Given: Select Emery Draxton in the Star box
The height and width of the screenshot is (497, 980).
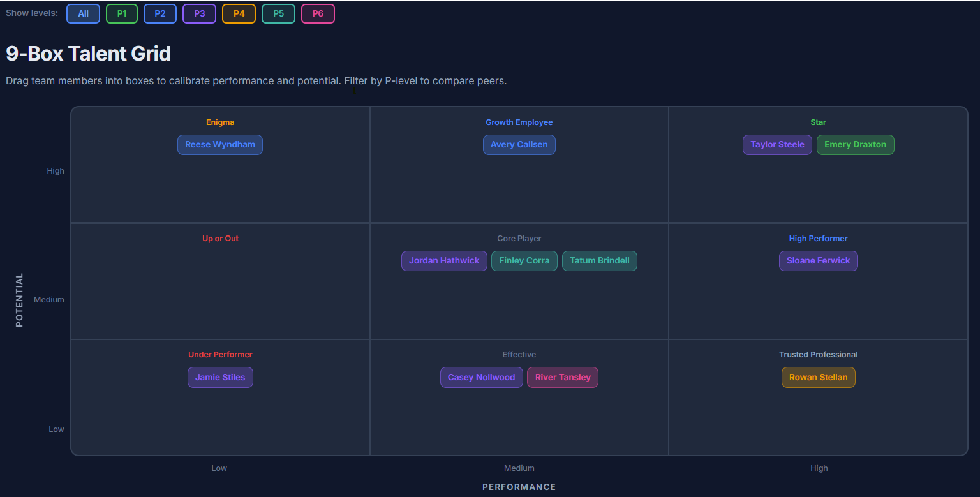Looking at the screenshot, I should 855,144.
